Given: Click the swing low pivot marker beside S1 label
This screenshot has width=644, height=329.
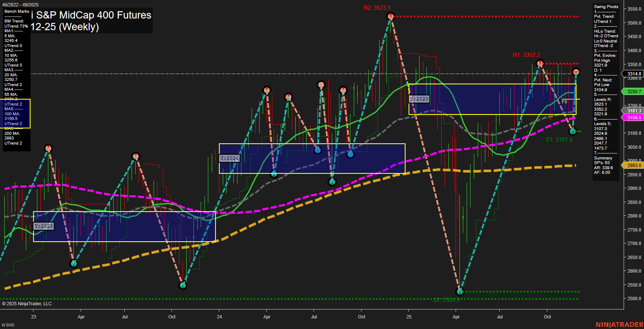Looking at the screenshot, I should click(x=572, y=131).
